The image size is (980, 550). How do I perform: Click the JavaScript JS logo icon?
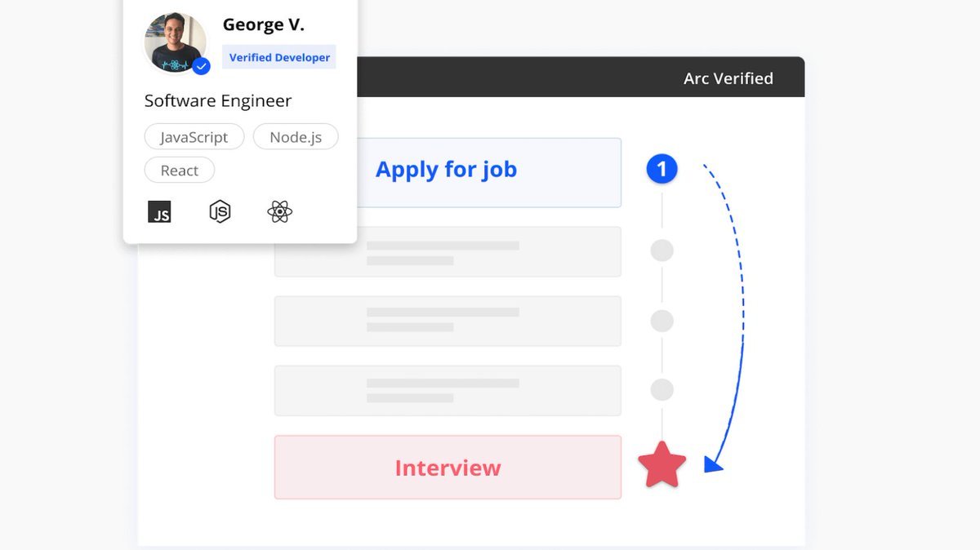click(x=159, y=212)
